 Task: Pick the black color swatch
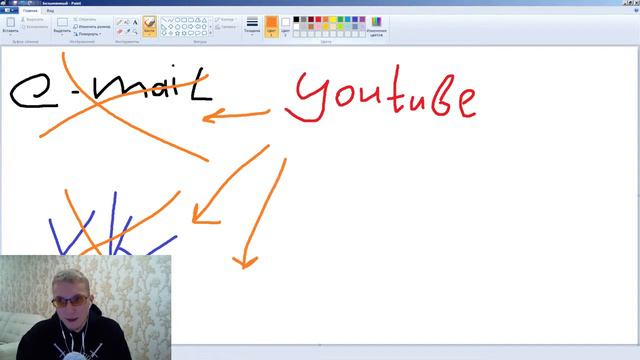(296, 20)
